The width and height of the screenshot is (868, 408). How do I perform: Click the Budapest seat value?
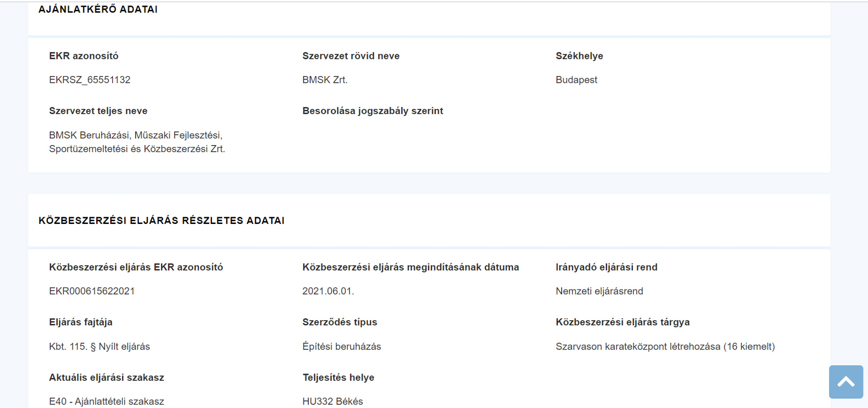576,80
